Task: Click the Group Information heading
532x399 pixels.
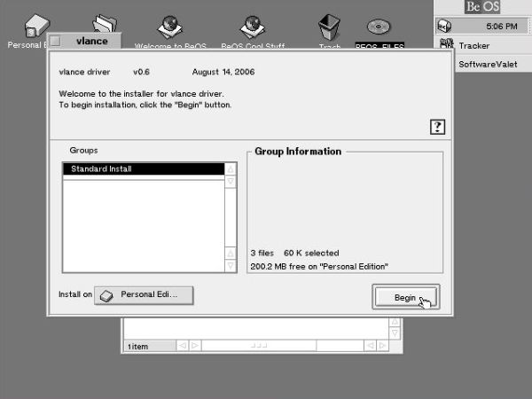Action: click(x=298, y=152)
